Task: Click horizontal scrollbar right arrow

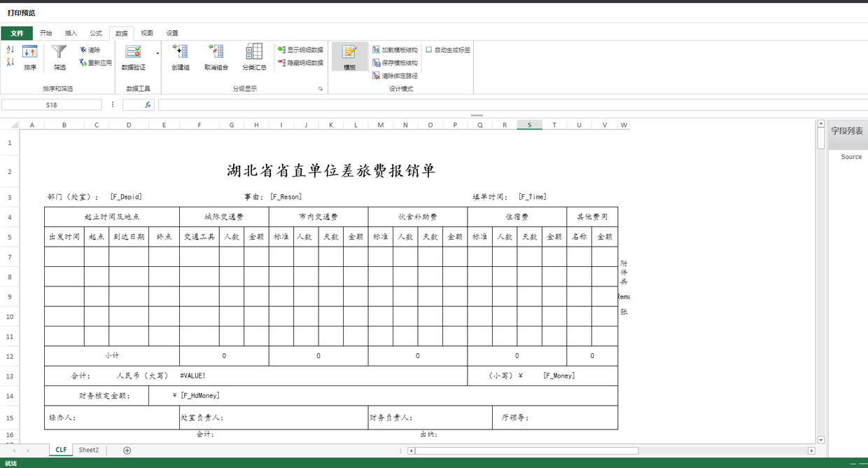Action: coord(812,450)
